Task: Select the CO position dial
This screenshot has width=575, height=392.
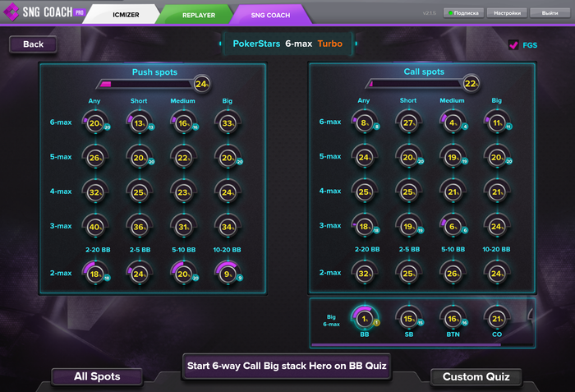Action: [x=497, y=319]
